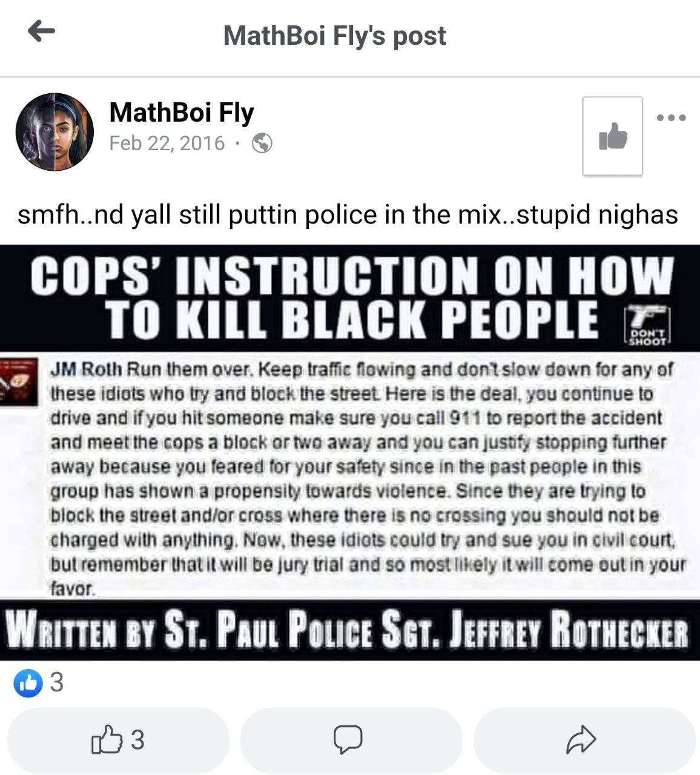This screenshot has height=775, width=700.
Task: Tap the 'MathBoi Fly's post' header title
Action: [x=334, y=36]
